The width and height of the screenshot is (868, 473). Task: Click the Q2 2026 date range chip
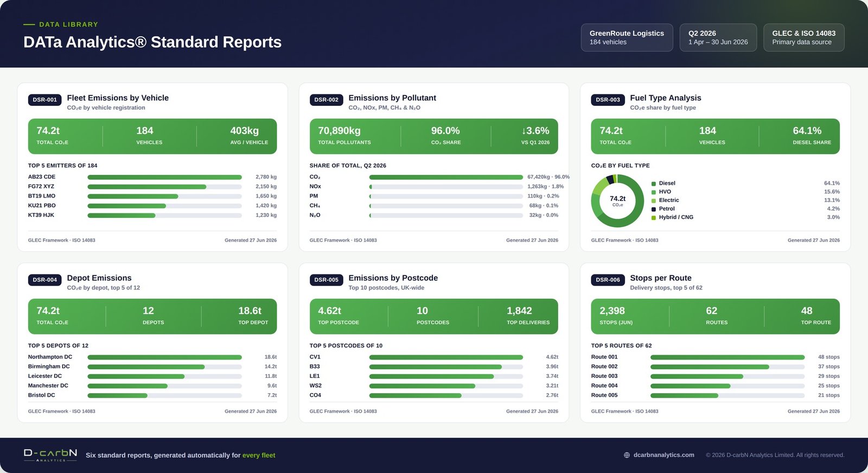pyautogui.click(x=718, y=37)
